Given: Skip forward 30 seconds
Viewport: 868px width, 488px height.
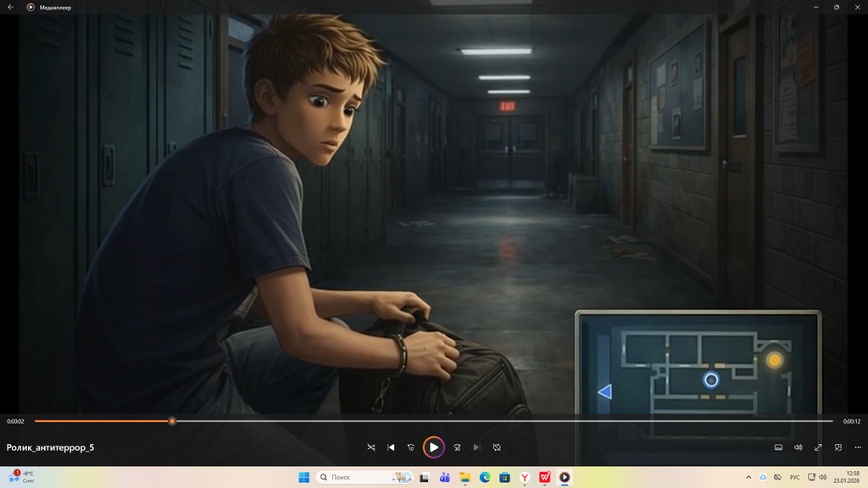Looking at the screenshot, I should click(x=457, y=447).
